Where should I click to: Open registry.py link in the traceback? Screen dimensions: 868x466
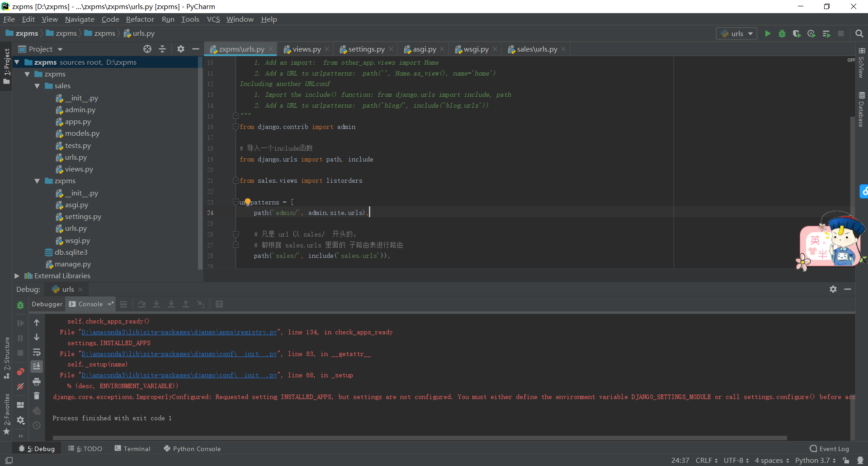click(x=179, y=332)
